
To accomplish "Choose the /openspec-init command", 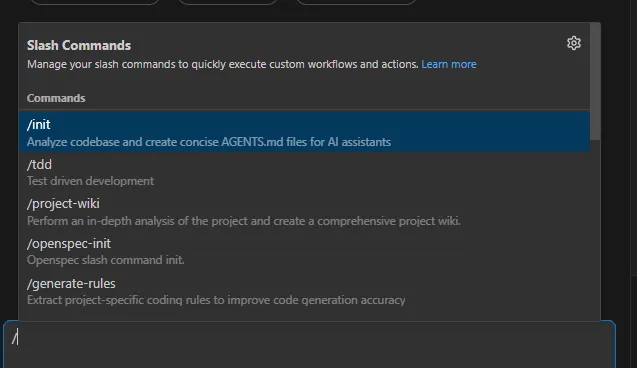I will point(304,251).
